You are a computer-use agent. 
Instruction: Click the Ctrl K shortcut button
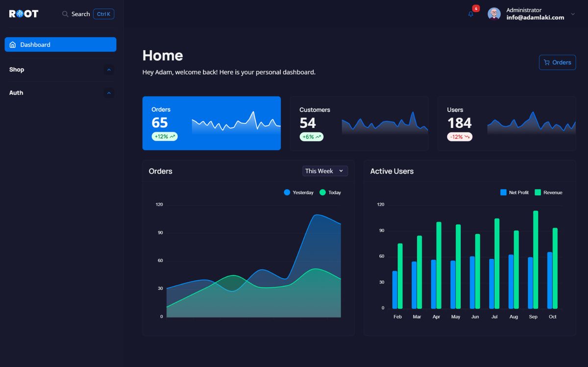click(103, 14)
